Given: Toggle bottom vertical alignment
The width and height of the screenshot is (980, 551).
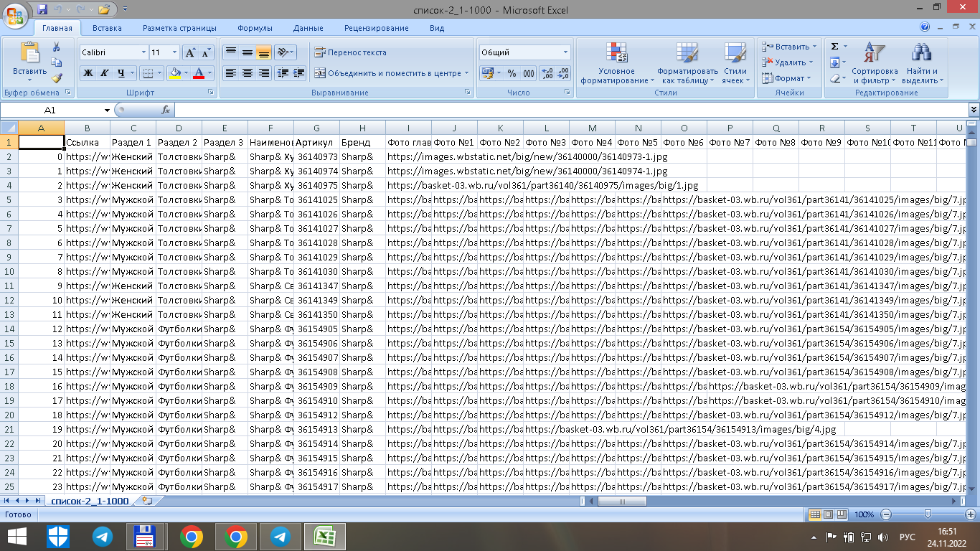Looking at the screenshot, I should [263, 52].
